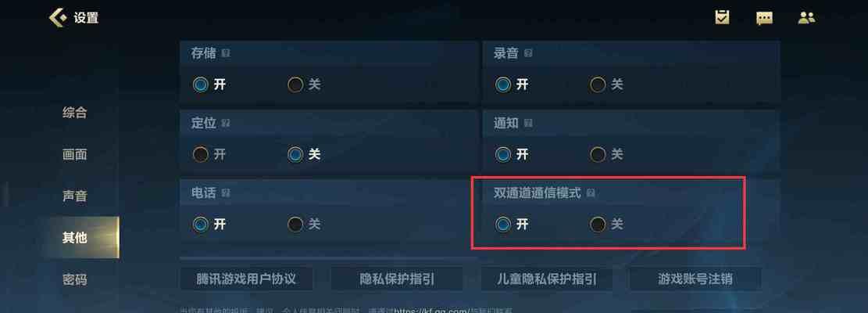This screenshot has width=868, height=313.
Task: Click the help icon beside 电话
Action: click(226, 192)
